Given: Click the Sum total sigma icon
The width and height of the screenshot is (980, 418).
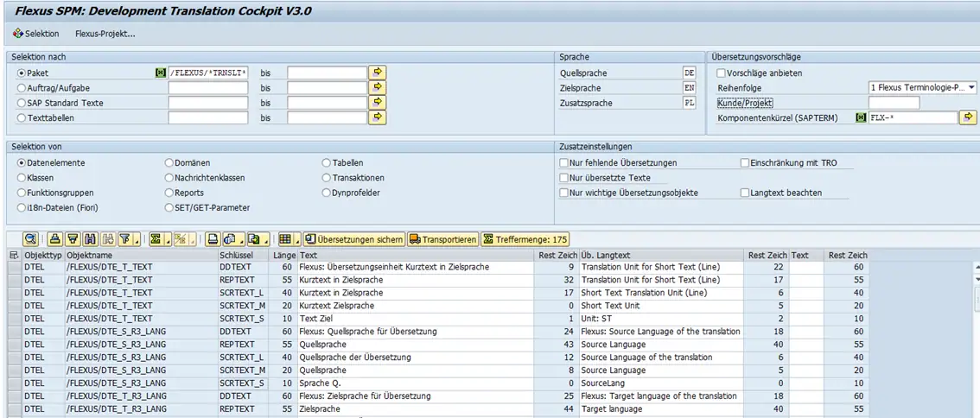Looking at the screenshot, I should [x=155, y=239].
